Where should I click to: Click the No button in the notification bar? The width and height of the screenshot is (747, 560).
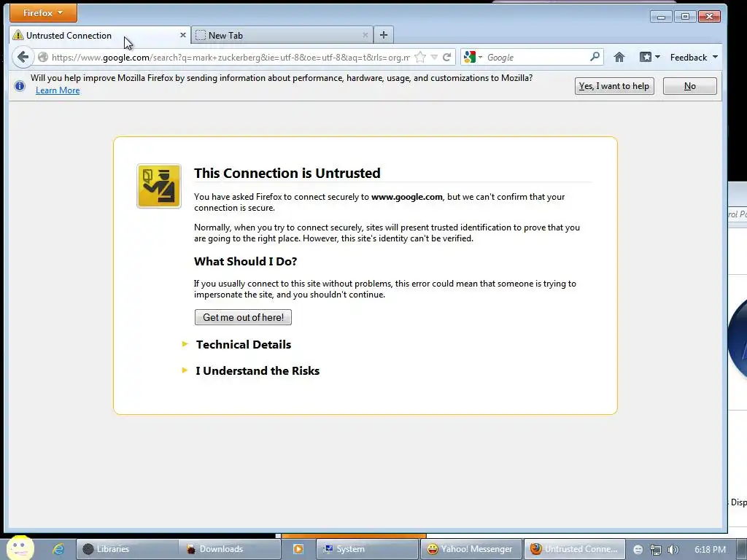click(x=690, y=86)
